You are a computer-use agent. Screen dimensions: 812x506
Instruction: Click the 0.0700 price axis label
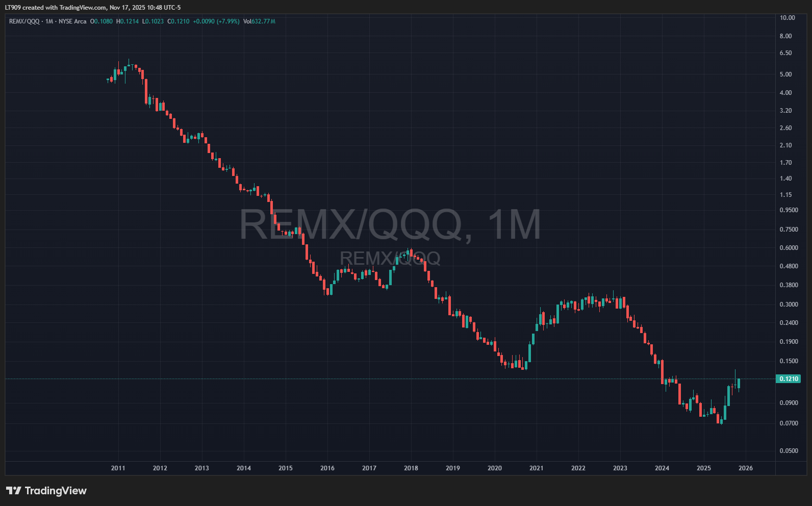(x=789, y=423)
